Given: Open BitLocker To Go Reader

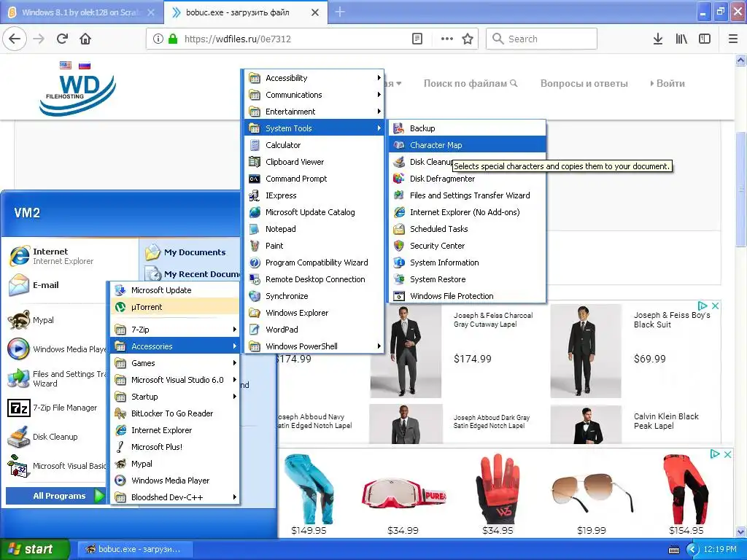Looking at the screenshot, I should coord(175,413).
